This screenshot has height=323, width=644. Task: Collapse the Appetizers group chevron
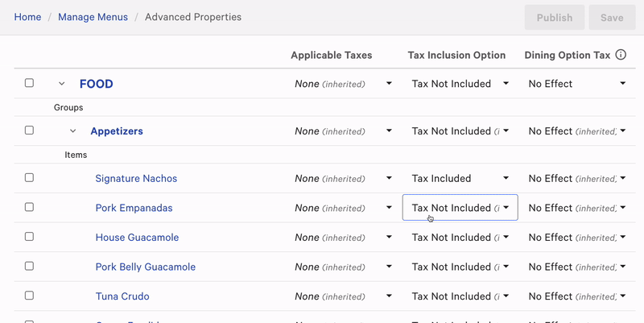pos(72,131)
